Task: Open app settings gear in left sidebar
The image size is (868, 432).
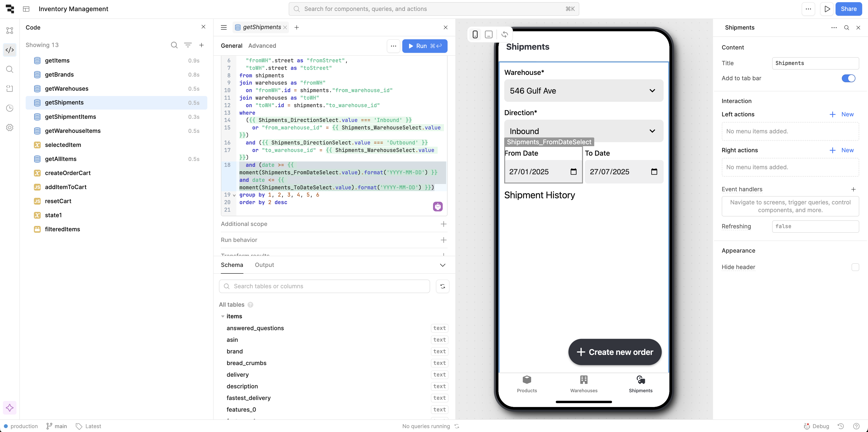Action: tap(10, 128)
